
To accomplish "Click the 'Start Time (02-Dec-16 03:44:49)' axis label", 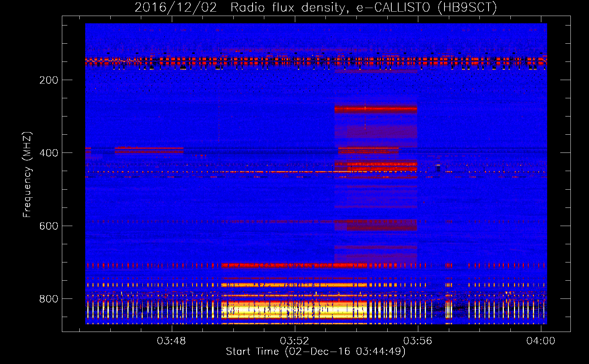I will pos(316,352).
